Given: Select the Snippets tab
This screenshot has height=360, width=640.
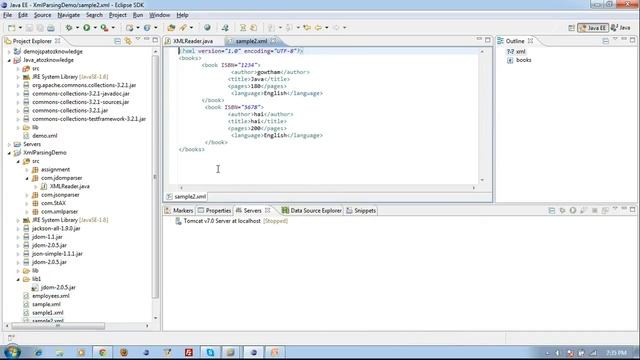Looking at the screenshot, I should coord(361,211).
